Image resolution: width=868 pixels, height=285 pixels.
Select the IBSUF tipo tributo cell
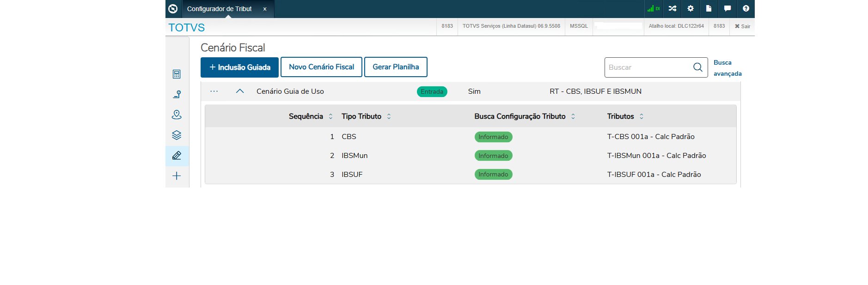click(x=352, y=175)
